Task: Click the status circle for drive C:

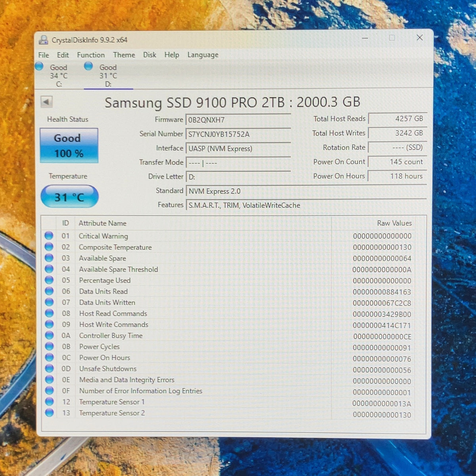Action: point(39,66)
